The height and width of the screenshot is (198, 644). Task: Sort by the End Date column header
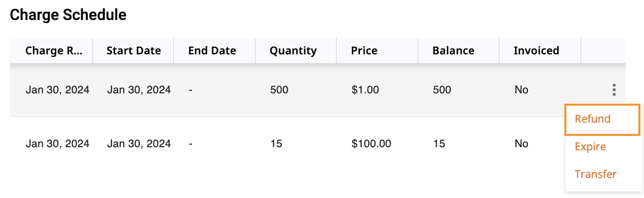tap(212, 51)
